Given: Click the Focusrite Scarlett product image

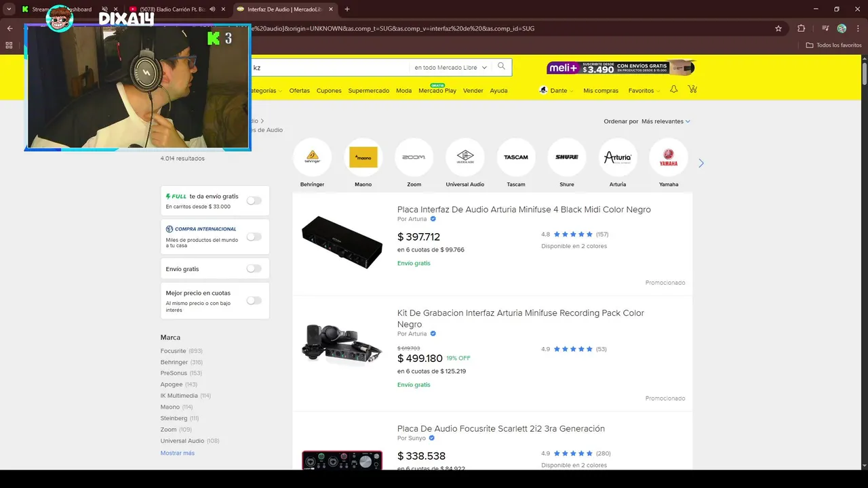Looking at the screenshot, I should point(342,460).
